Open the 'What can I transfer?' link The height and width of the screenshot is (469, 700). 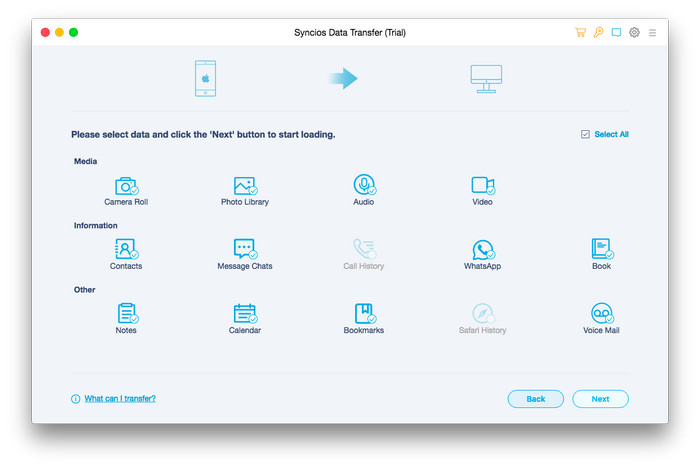tap(120, 398)
